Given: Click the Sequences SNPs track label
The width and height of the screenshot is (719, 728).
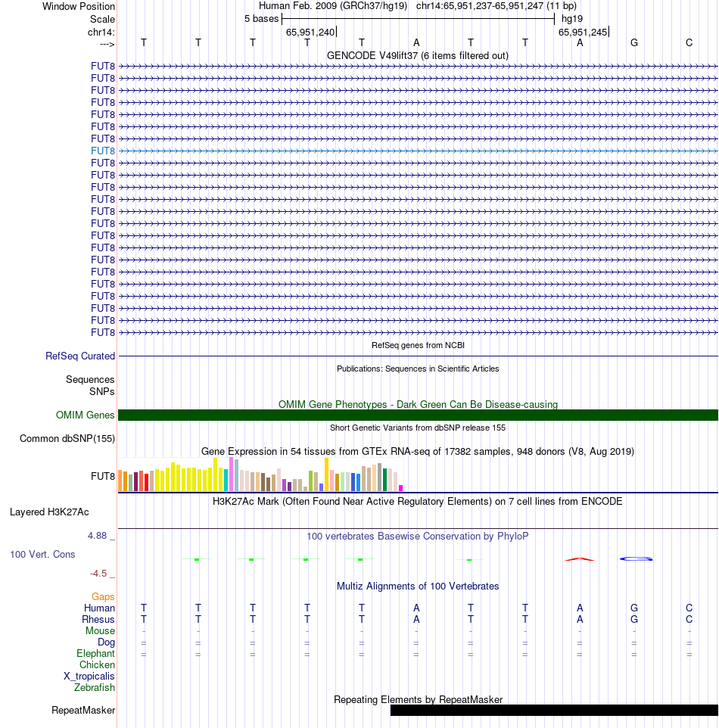Looking at the screenshot, I should tap(90, 385).
